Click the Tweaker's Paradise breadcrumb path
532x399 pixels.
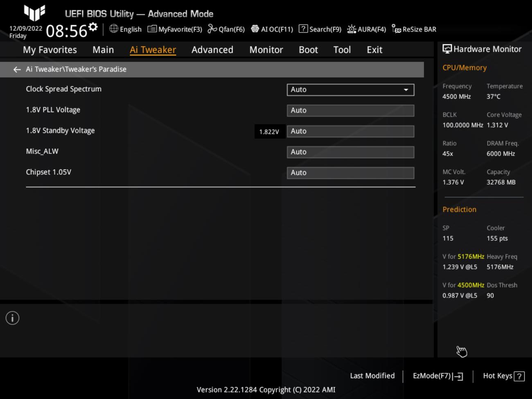click(x=76, y=69)
